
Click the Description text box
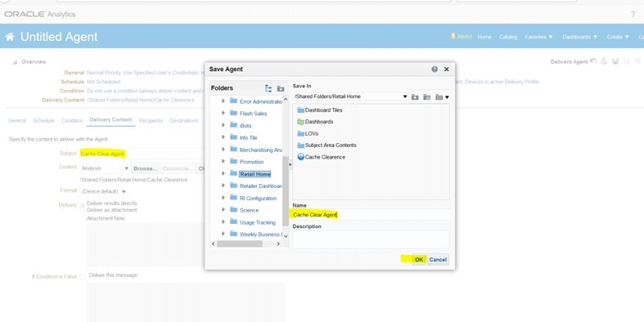click(371, 239)
